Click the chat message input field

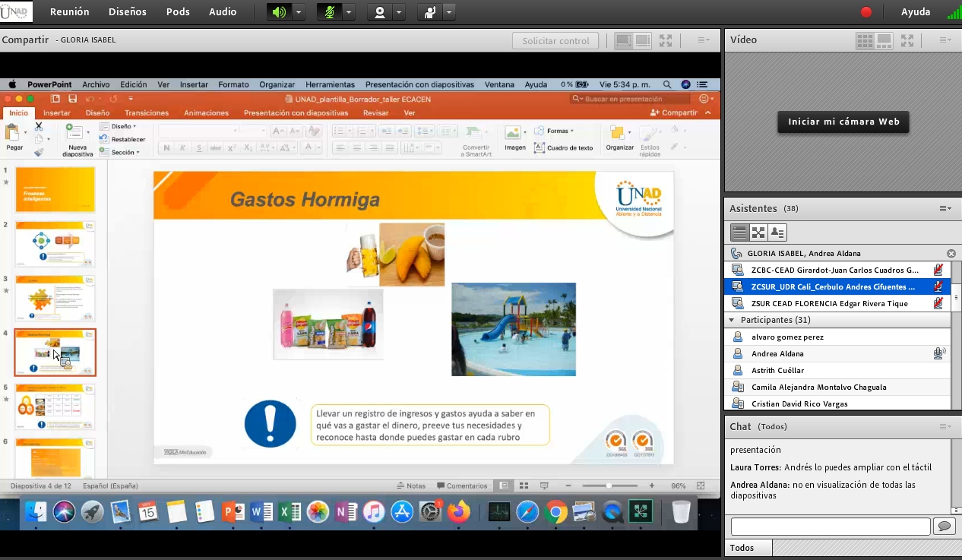pyautogui.click(x=831, y=527)
